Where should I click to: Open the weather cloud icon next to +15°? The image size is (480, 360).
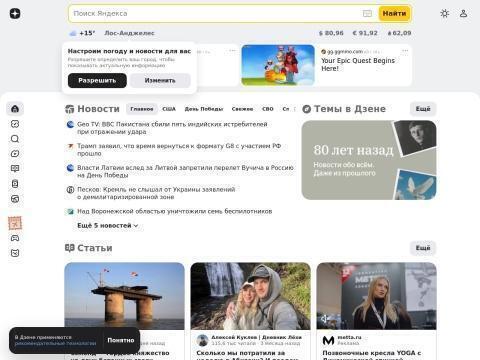(73, 33)
